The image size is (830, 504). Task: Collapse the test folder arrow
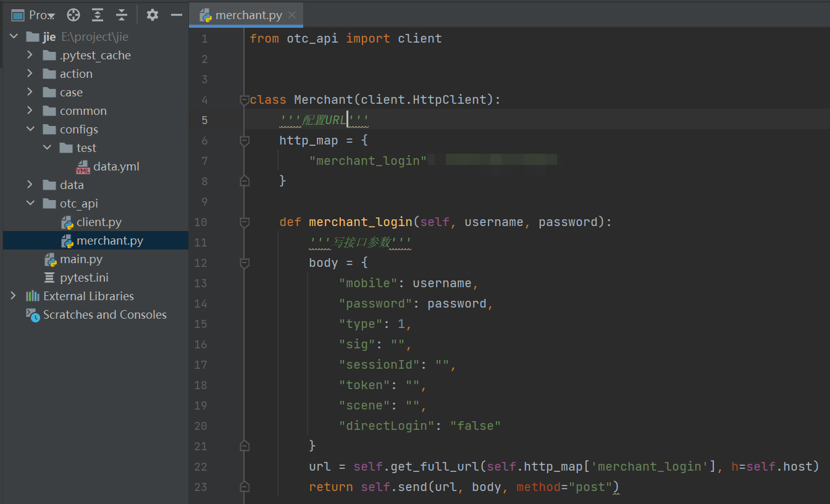(47, 148)
